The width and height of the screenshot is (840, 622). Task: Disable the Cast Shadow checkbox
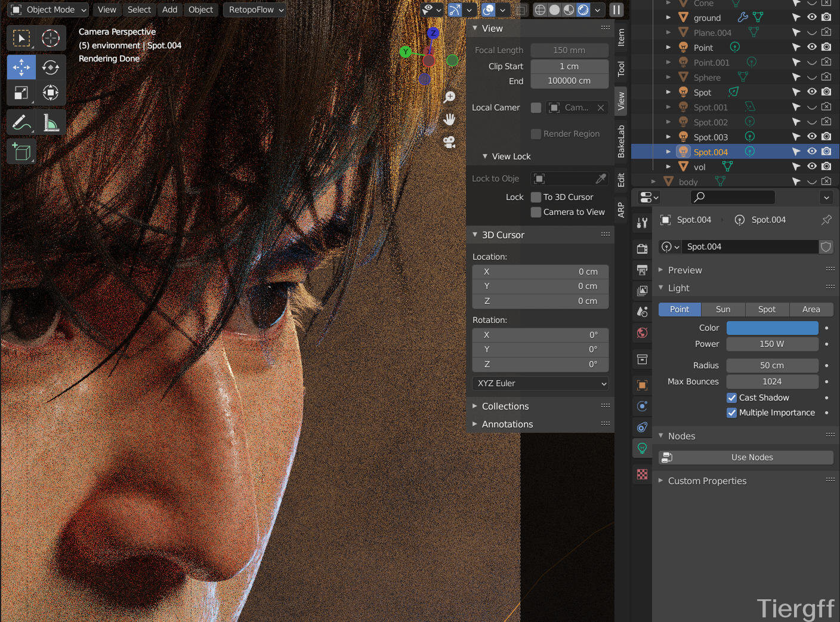click(731, 398)
